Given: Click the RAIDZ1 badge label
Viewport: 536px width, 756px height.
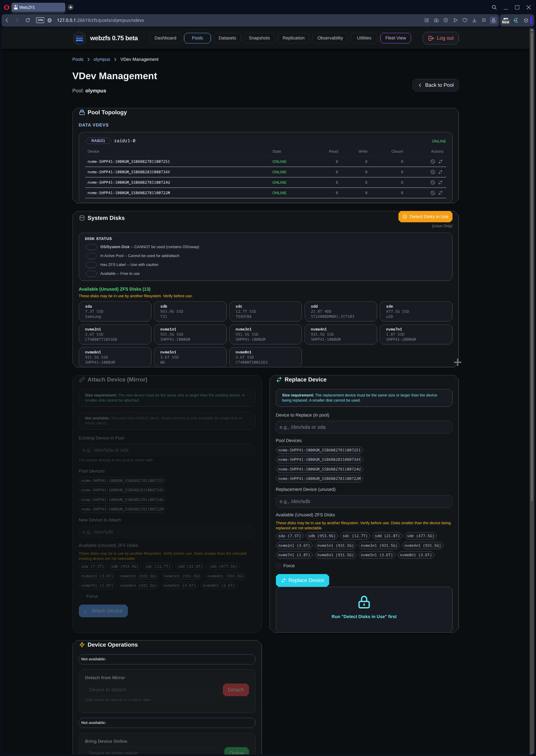Looking at the screenshot, I should coord(98,141).
